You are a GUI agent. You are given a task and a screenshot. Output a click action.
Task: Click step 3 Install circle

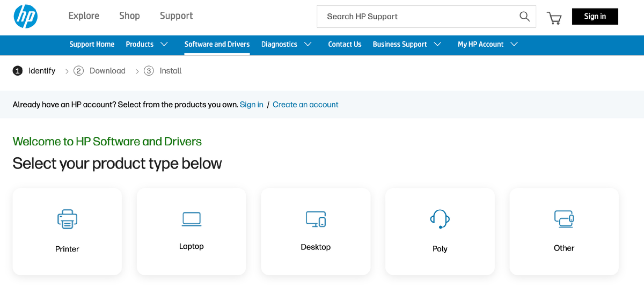[149, 71]
